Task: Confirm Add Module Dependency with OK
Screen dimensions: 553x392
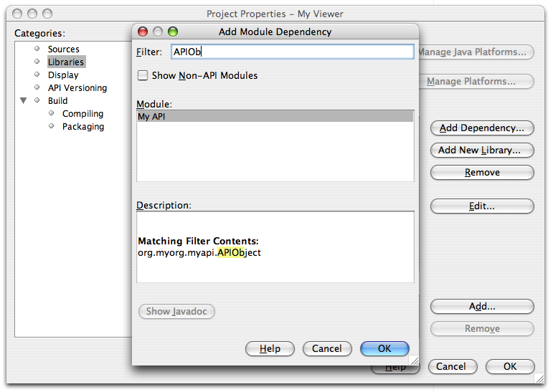Action: [x=384, y=348]
